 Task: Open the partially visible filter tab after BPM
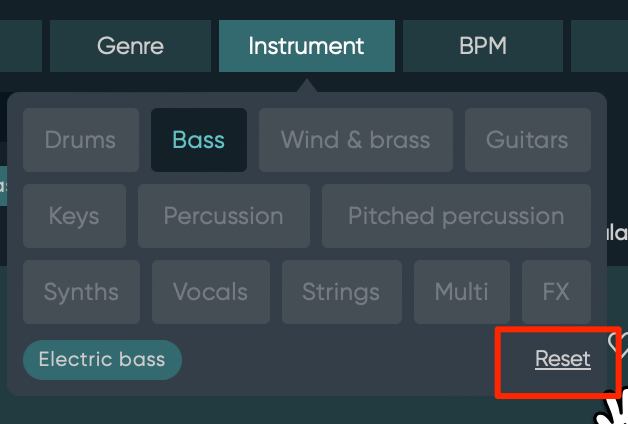coord(600,46)
